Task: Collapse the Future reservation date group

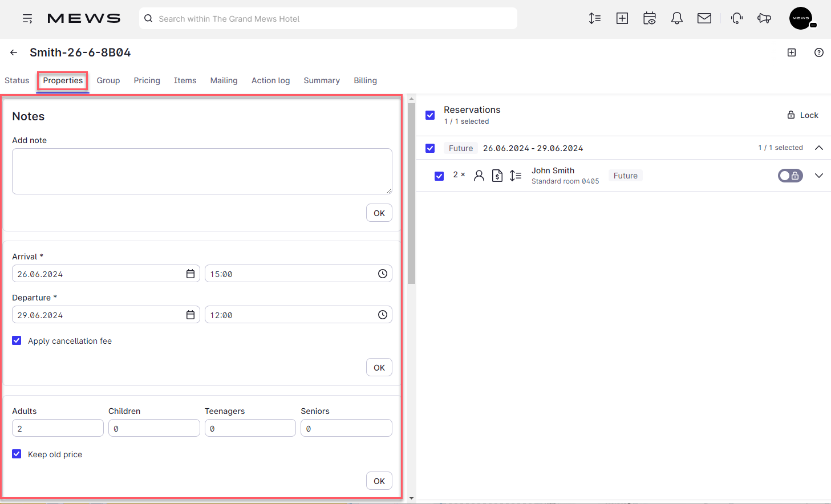Action: tap(819, 147)
